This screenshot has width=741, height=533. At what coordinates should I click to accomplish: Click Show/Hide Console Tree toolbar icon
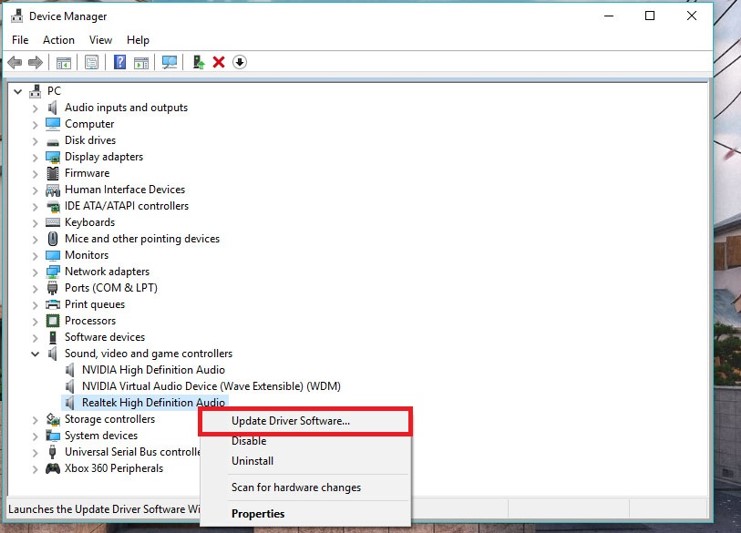(63, 62)
